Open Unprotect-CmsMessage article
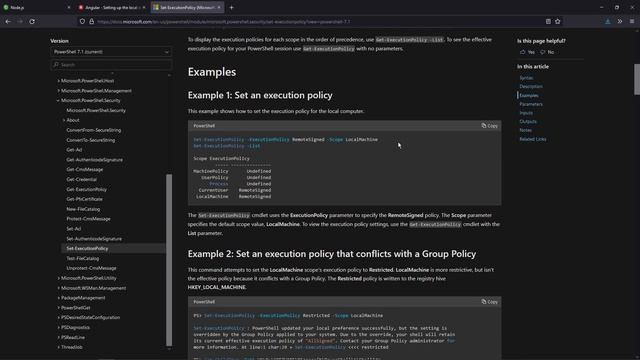This screenshot has height=360, width=640. click(91, 268)
